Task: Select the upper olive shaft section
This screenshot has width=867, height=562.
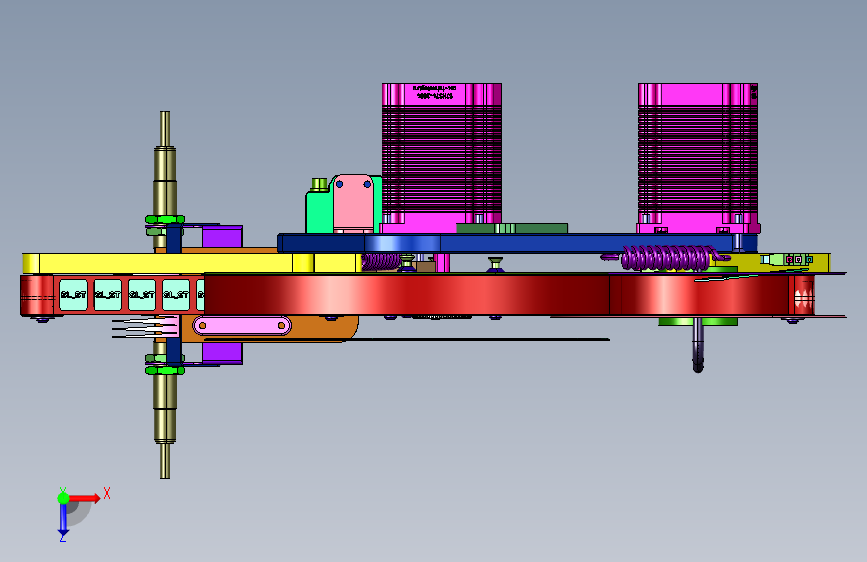Action: tap(165, 180)
